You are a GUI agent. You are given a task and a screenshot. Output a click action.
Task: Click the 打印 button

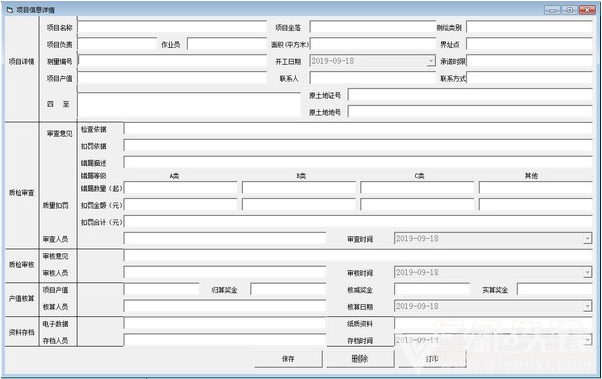pyautogui.click(x=432, y=359)
